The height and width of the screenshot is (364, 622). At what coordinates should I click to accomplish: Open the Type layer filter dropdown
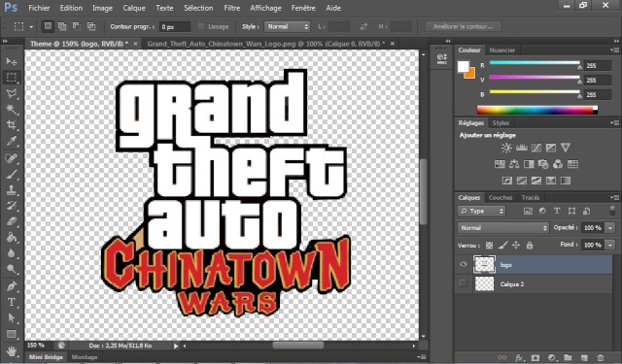pos(482,211)
